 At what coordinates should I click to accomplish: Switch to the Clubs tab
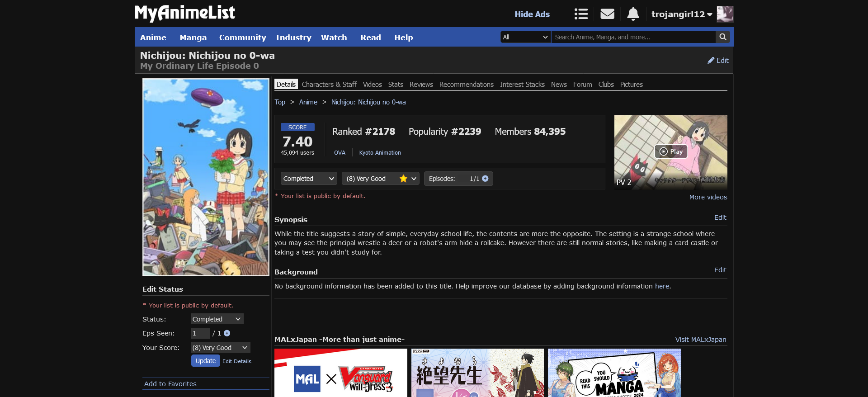[x=606, y=85]
